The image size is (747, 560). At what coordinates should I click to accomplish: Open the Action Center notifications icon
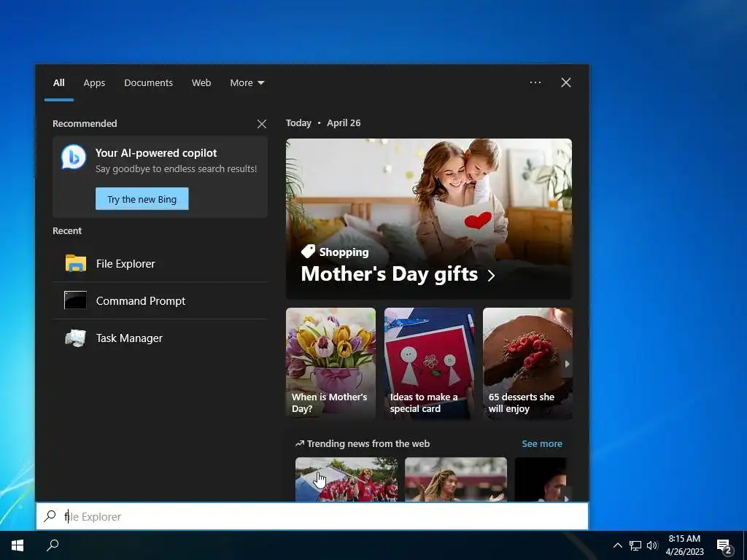click(724, 546)
